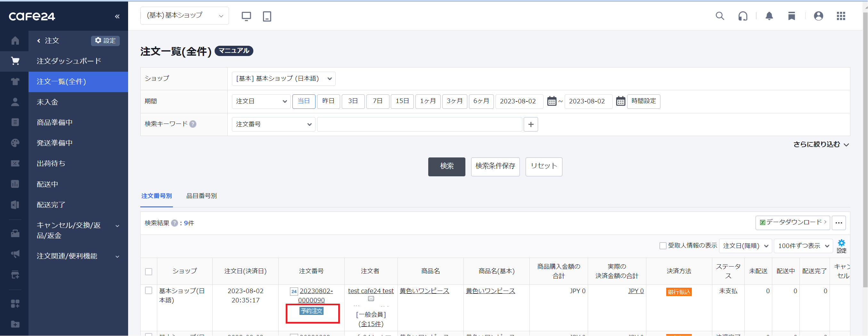Open order number link 20230802-0000090
This screenshot has height=336, width=868.
[x=316, y=295]
